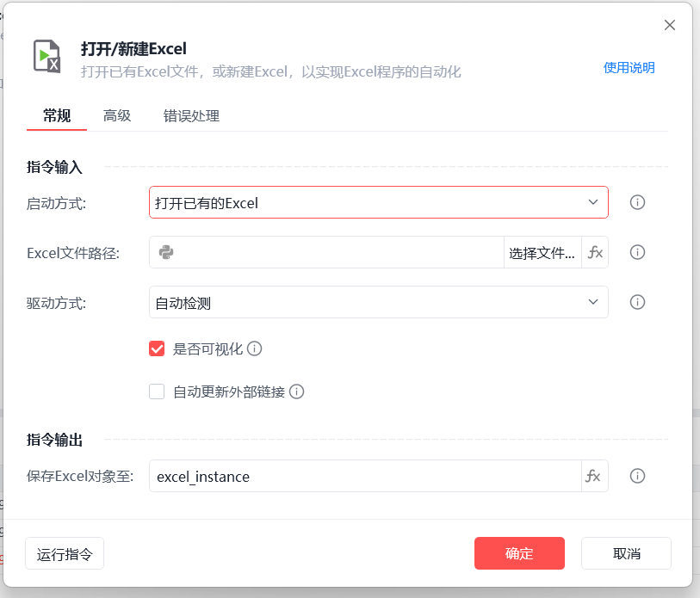Confirm with the 确定 button
This screenshot has height=598, width=700.
519,553
